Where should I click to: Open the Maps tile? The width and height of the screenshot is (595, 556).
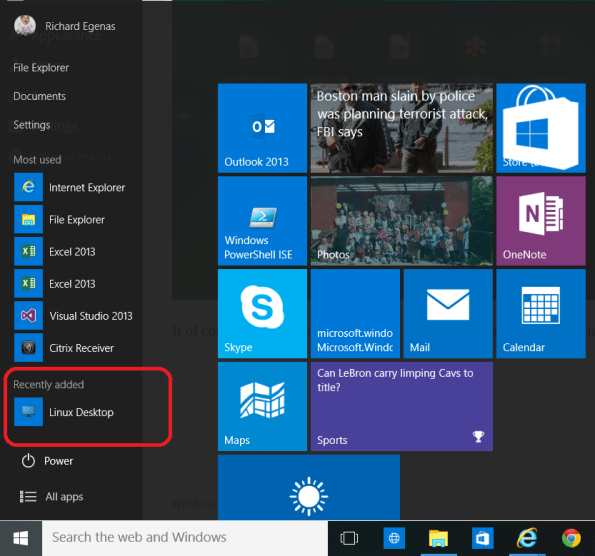262,406
